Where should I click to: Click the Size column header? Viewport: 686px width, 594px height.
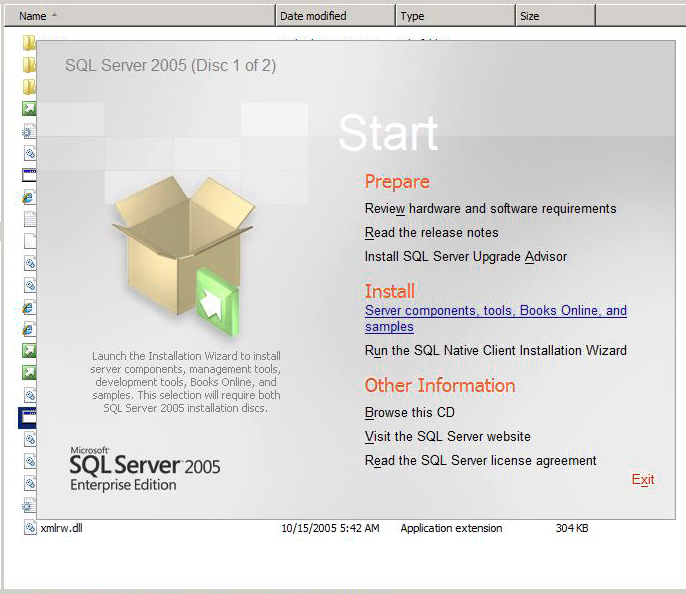554,16
